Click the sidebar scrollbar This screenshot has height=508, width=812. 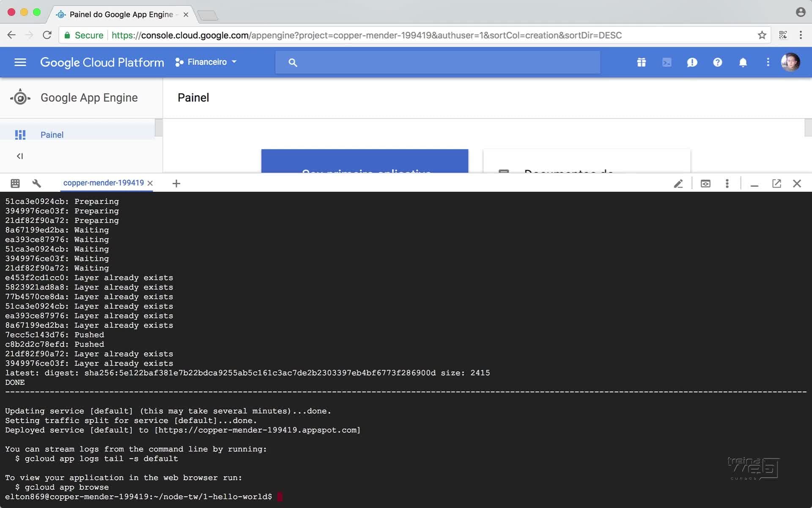(159, 128)
